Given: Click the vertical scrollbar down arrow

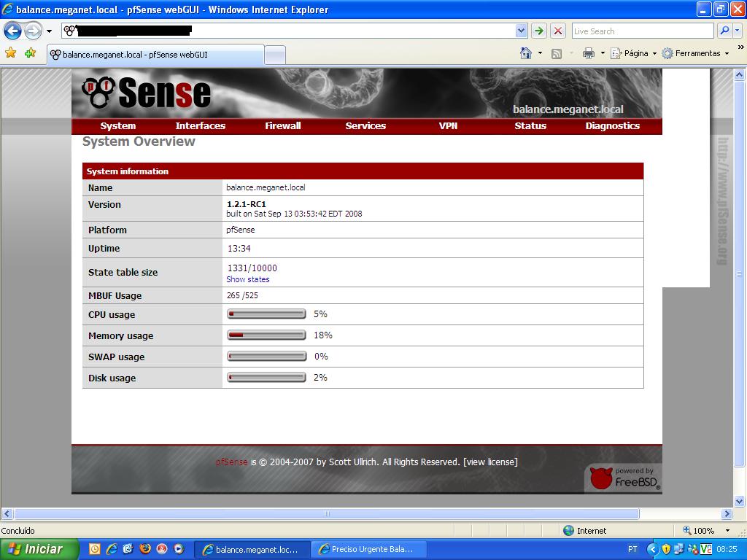Looking at the screenshot, I should (x=740, y=501).
